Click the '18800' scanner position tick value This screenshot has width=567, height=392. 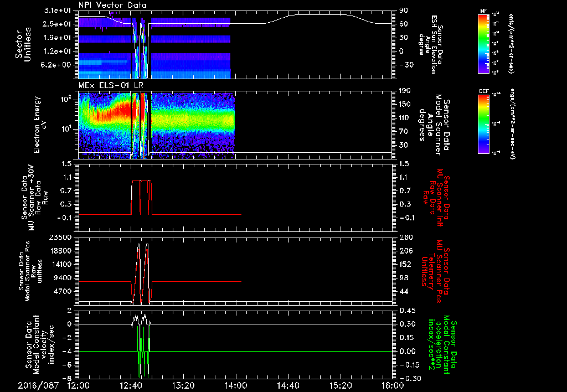coord(60,251)
